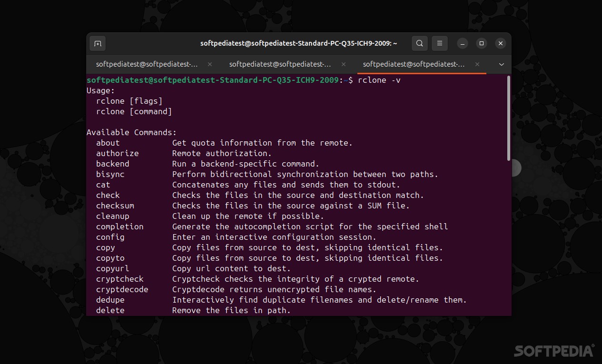Click 'Enter an interactive configuration session.'

coord(275,237)
